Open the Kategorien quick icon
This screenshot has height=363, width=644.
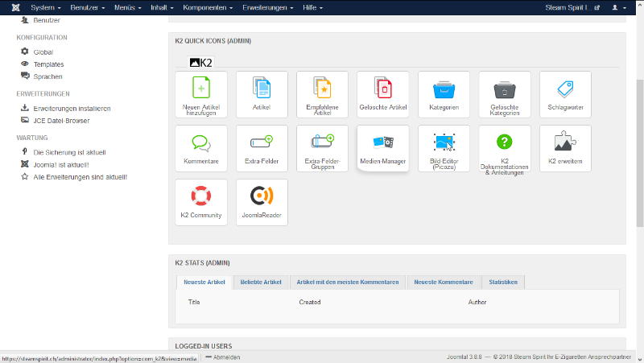click(444, 94)
